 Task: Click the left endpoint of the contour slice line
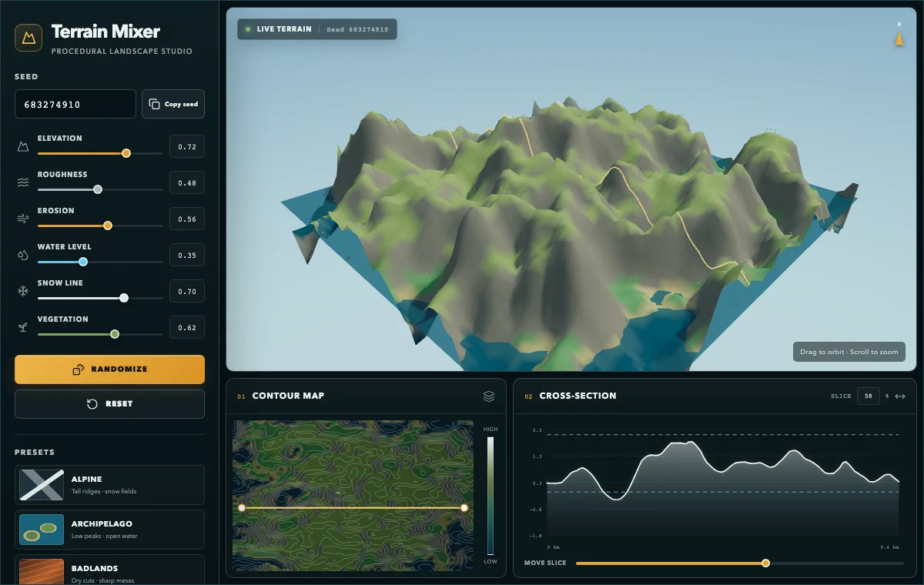[x=242, y=508]
